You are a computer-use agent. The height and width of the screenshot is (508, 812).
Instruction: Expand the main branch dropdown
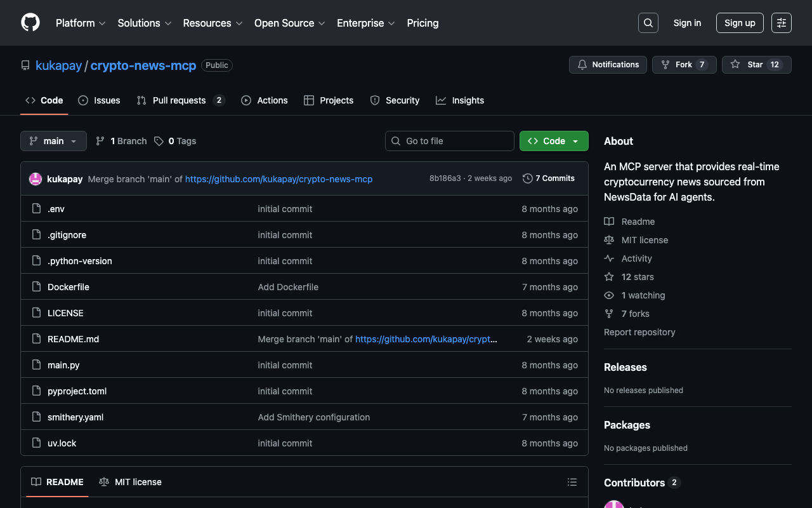(53, 141)
